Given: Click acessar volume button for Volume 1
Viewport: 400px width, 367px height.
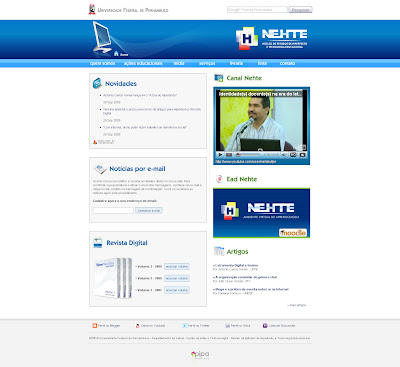Looking at the screenshot, I should [177, 290].
